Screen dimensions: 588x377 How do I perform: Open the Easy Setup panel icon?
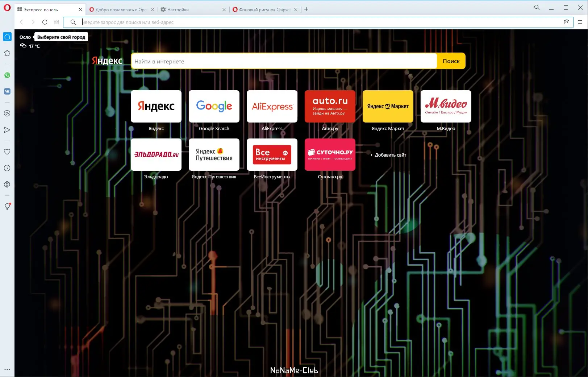tap(580, 22)
